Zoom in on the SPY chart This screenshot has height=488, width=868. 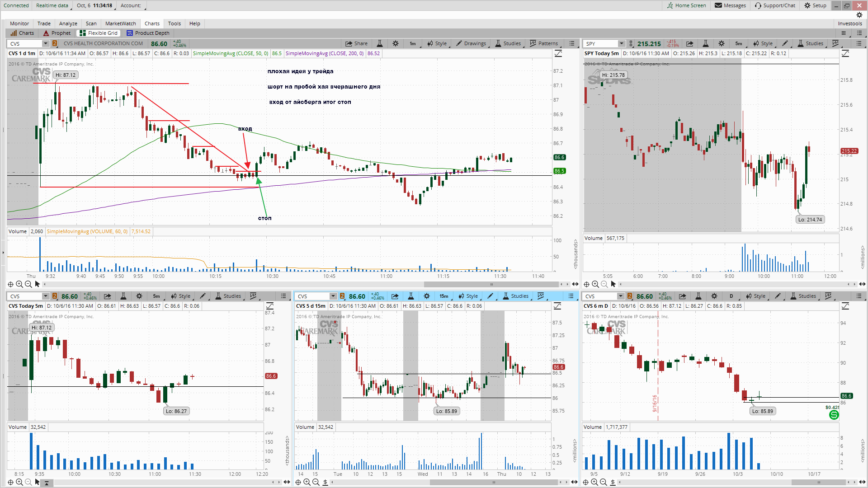595,284
